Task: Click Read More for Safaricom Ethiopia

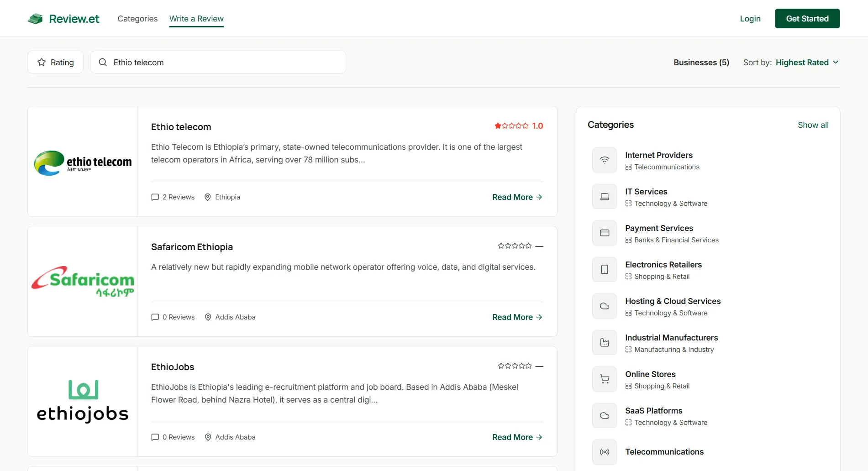Action: point(517,317)
